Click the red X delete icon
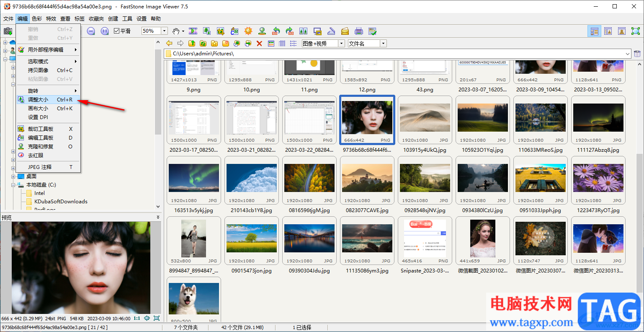 [260, 43]
